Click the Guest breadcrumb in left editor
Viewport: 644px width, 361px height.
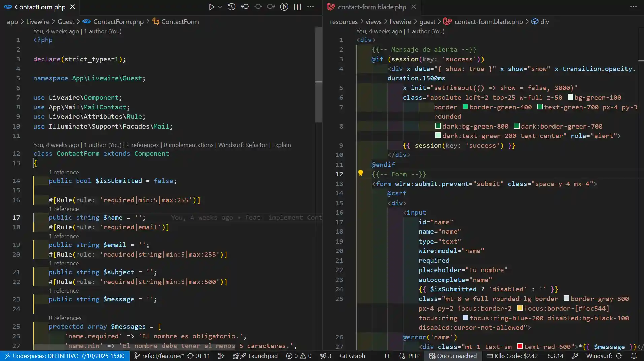(66, 22)
